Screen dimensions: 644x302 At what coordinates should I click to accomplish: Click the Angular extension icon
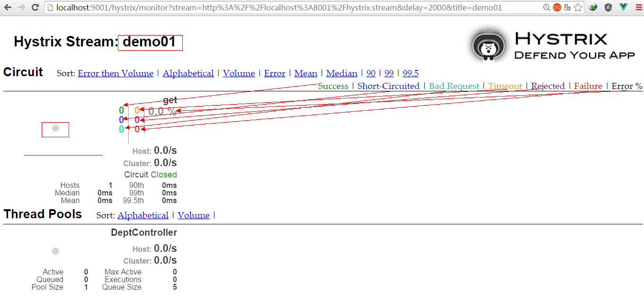[608, 8]
